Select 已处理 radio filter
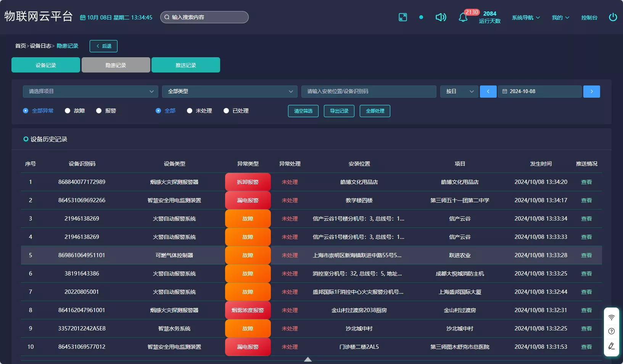 click(x=236, y=111)
